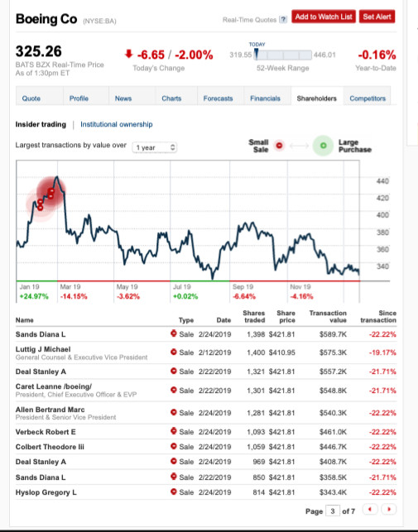Image resolution: width=418 pixels, height=532 pixels.
Task: Click the $575.3K transaction value
Action: tap(333, 352)
